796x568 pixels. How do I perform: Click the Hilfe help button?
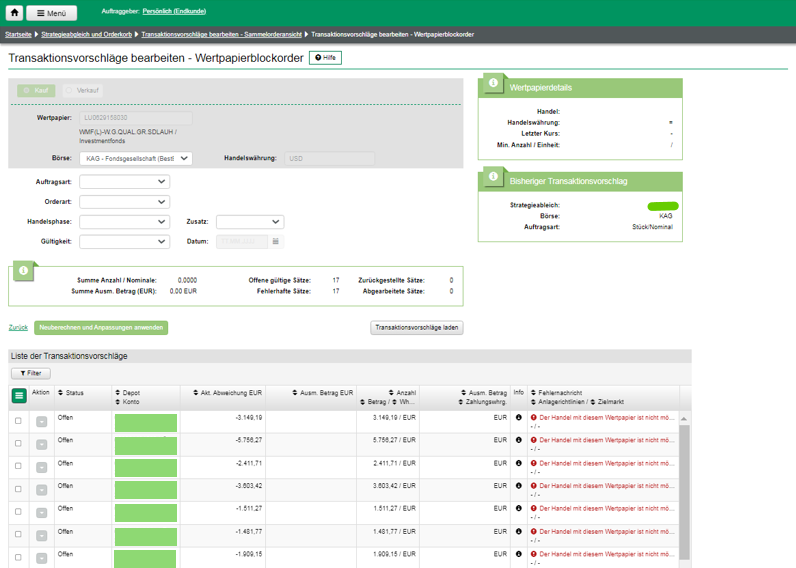pyautogui.click(x=325, y=58)
